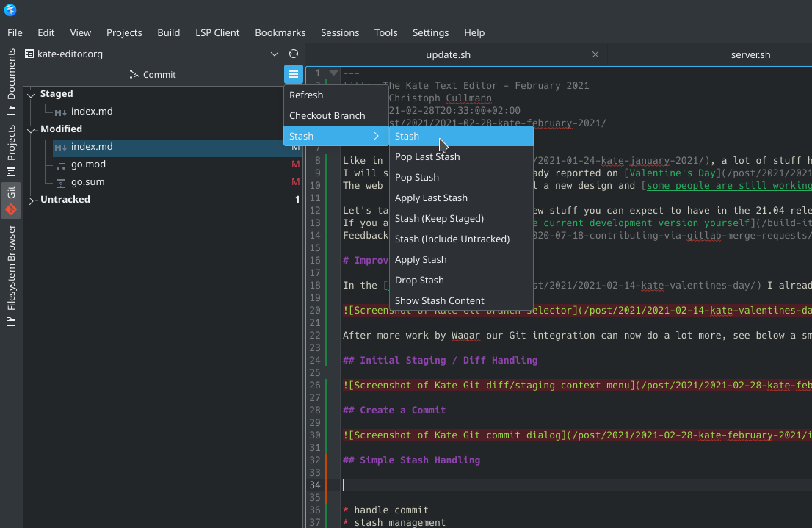Click the project icon beside kate-editor.org

coord(29,54)
